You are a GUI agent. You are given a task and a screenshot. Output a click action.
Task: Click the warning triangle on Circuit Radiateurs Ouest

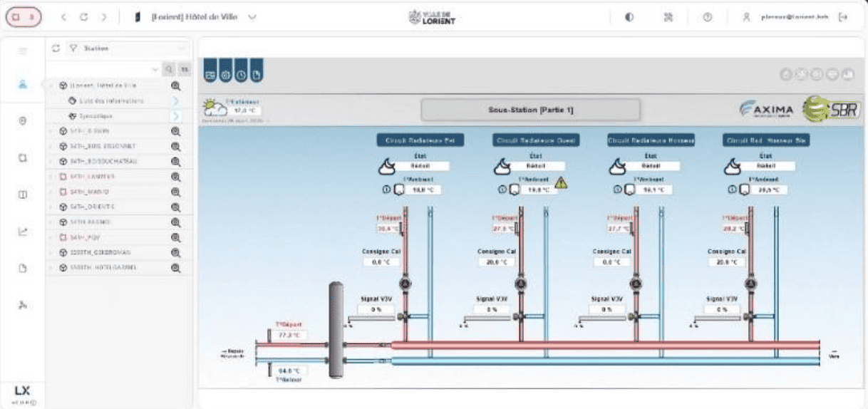tap(561, 182)
